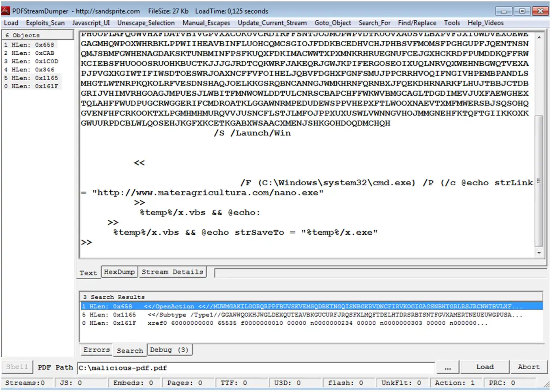Click the Load button beside PDF path
552x392 pixels.
click(x=485, y=367)
